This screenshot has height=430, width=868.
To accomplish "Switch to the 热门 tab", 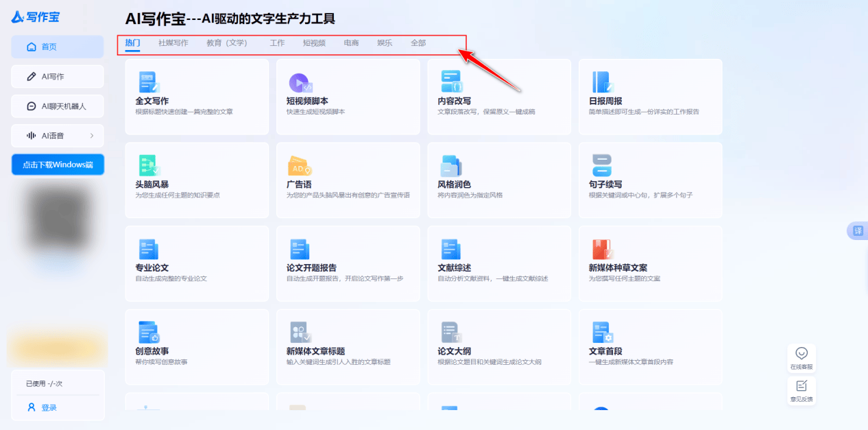I will tap(132, 43).
